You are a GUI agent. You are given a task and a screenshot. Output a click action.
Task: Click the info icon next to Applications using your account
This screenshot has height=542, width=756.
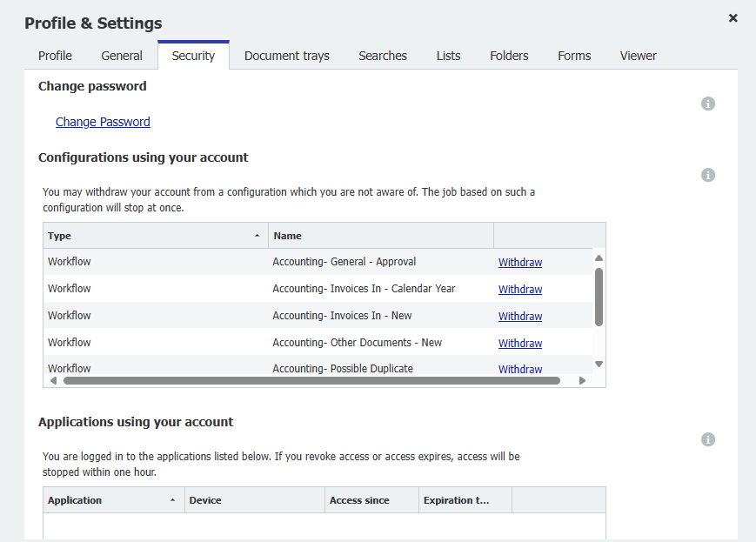pos(708,438)
